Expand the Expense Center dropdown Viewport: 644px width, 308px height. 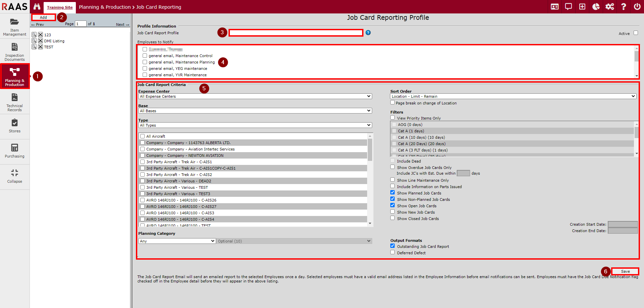coord(255,96)
